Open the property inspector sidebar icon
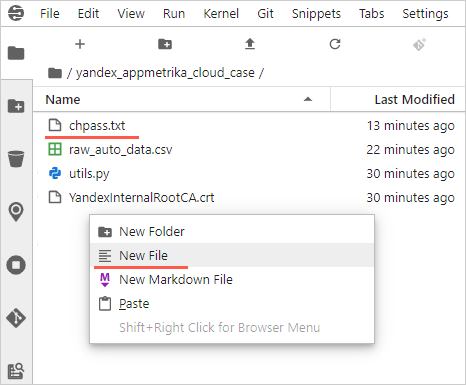466x385 pixels. coord(16,371)
